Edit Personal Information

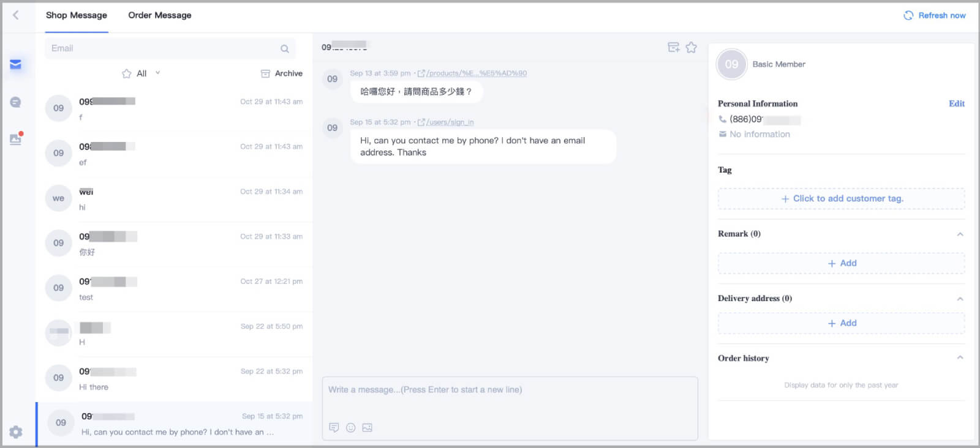click(957, 103)
